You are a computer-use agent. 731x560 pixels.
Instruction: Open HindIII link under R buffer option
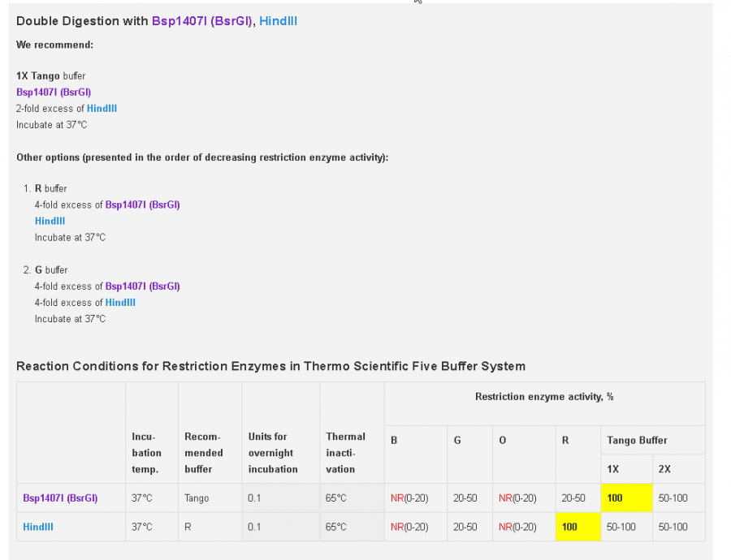[50, 221]
